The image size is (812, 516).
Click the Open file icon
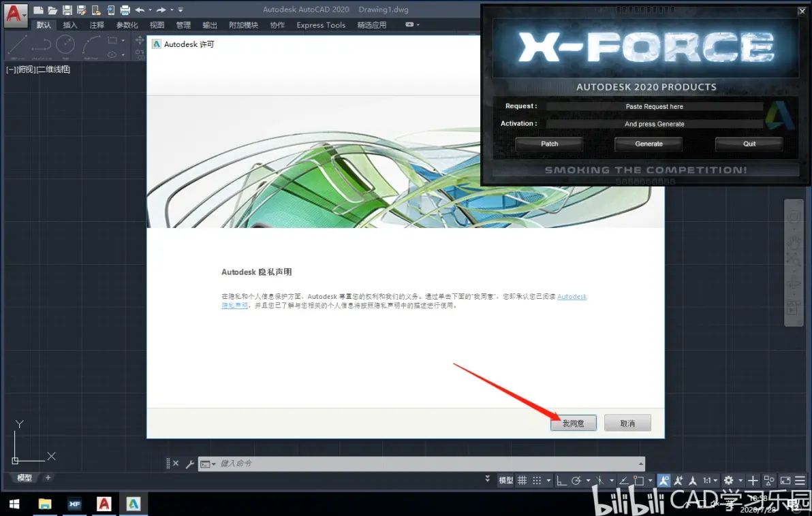point(52,10)
